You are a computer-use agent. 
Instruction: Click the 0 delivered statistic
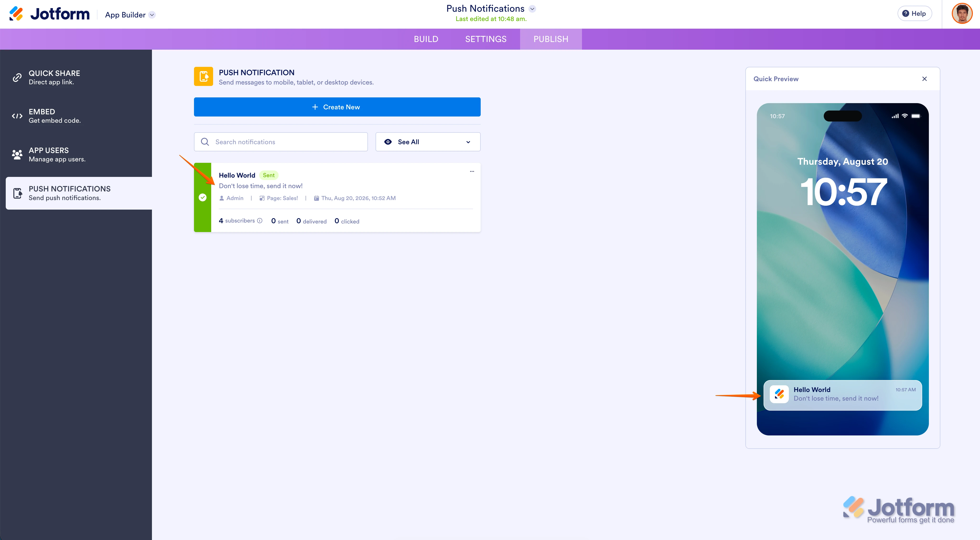click(x=311, y=221)
